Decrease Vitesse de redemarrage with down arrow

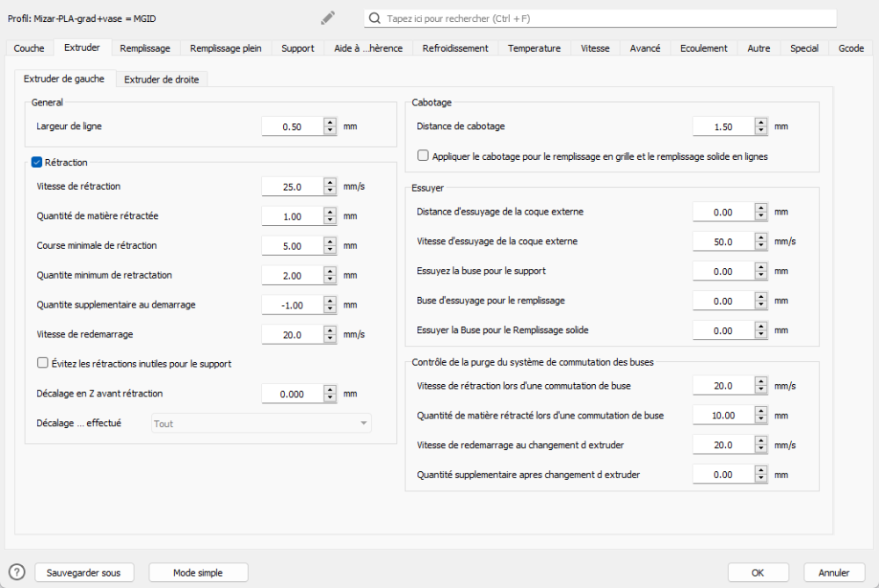pyautogui.click(x=331, y=339)
